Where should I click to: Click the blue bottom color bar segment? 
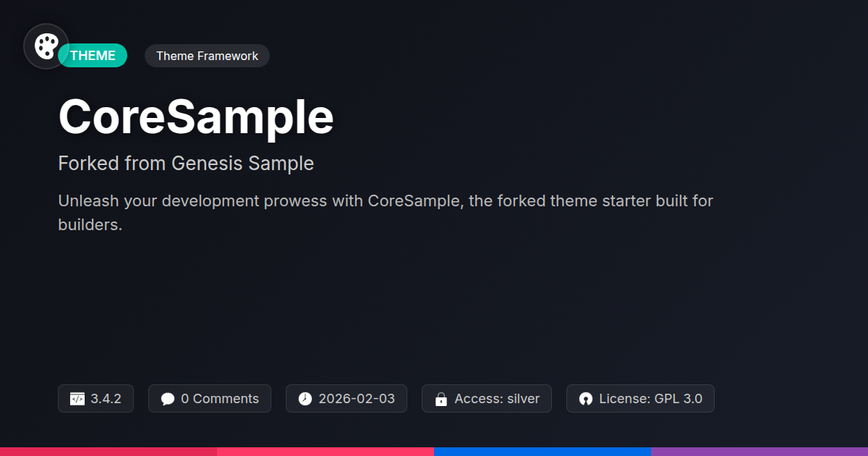(542, 452)
